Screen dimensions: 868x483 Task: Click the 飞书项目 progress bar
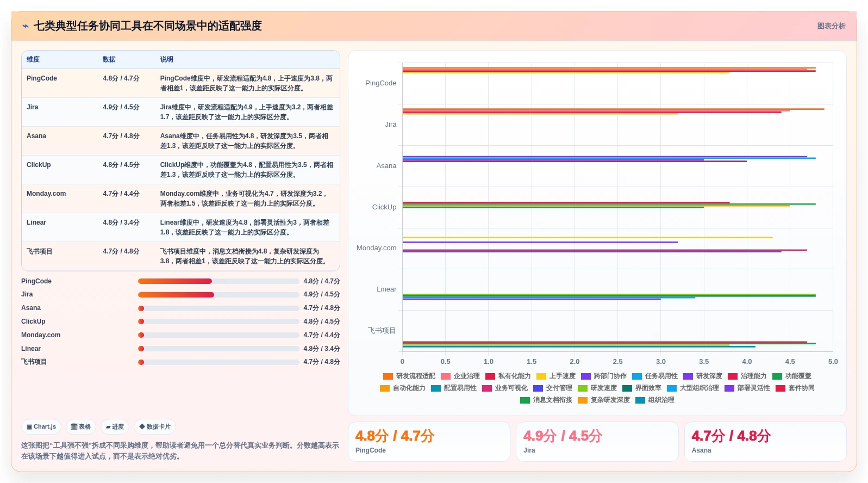[x=218, y=362]
